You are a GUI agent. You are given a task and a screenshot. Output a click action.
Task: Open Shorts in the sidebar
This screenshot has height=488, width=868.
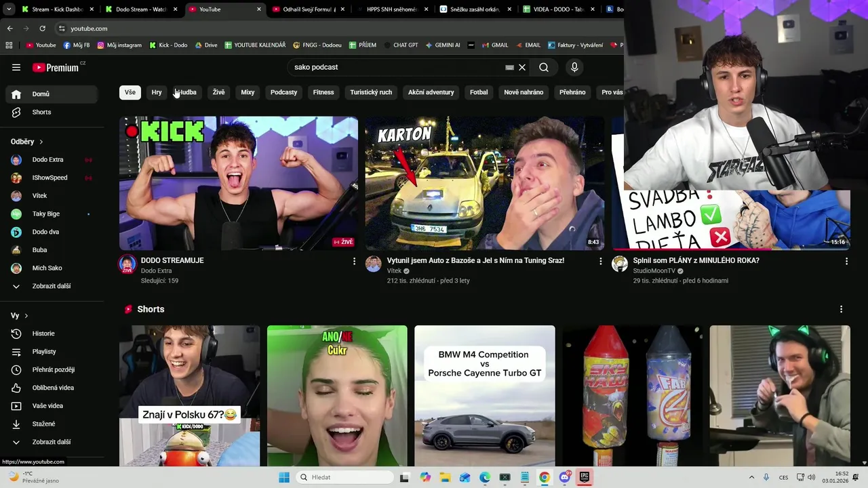click(x=52, y=112)
